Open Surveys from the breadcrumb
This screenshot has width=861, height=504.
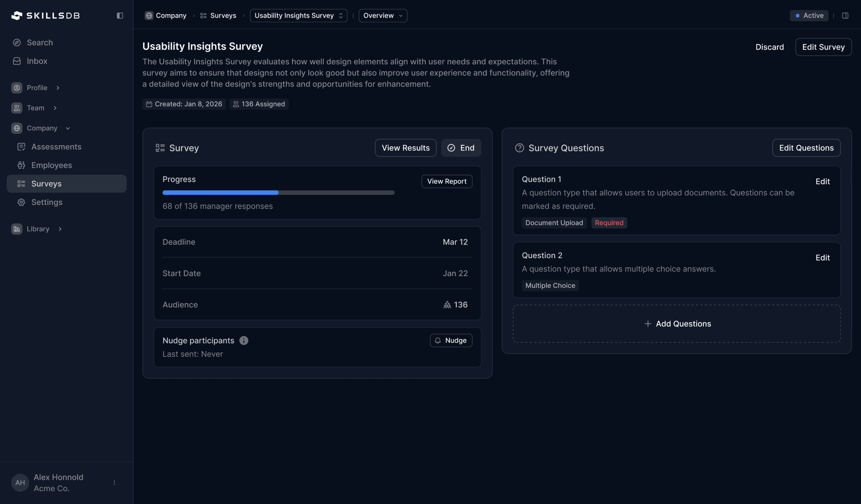[223, 15]
